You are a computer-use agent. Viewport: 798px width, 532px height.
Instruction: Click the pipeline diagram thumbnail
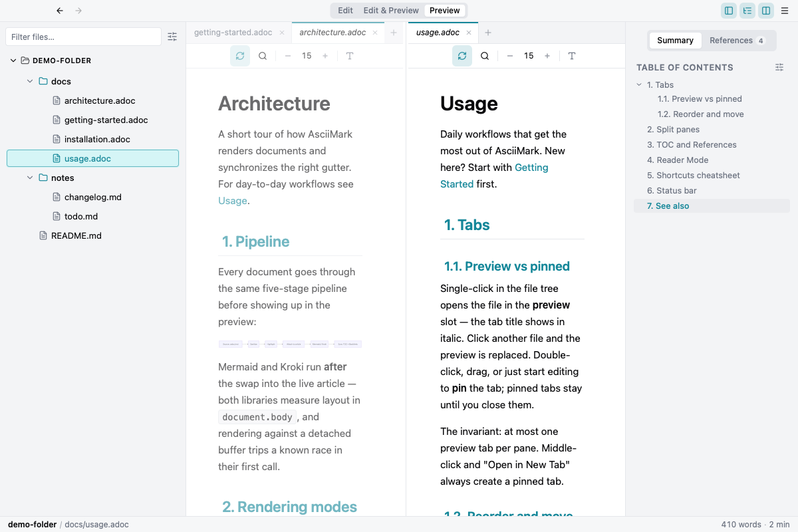click(x=290, y=344)
